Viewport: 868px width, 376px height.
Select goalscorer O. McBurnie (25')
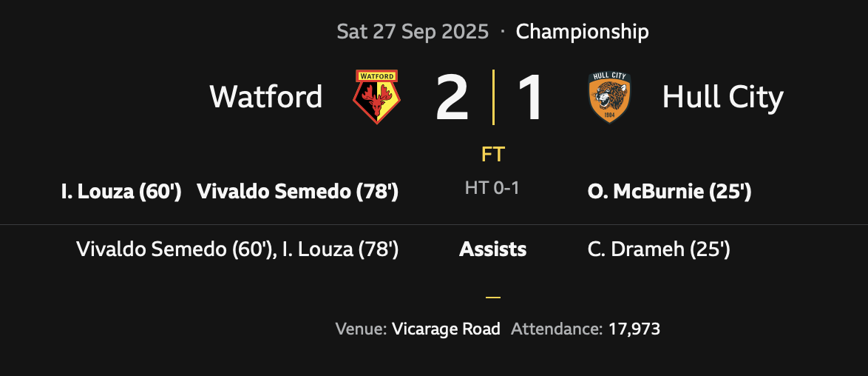pyautogui.click(x=669, y=192)
